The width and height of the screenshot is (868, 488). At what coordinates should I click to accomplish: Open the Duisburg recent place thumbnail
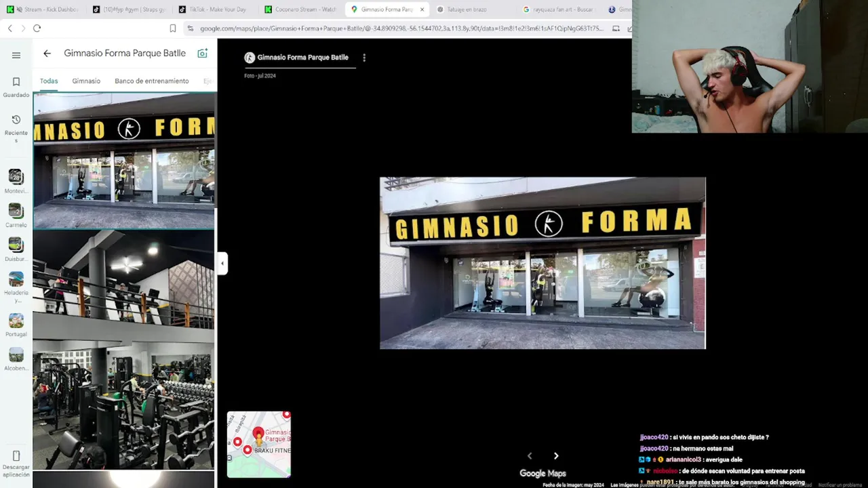pos(16,245)
